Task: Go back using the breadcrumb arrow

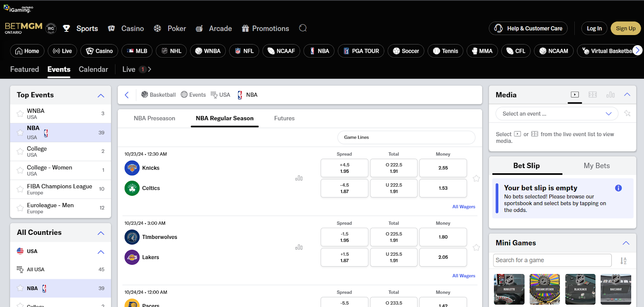Action: pyautogui.click(x=127, y=95)
